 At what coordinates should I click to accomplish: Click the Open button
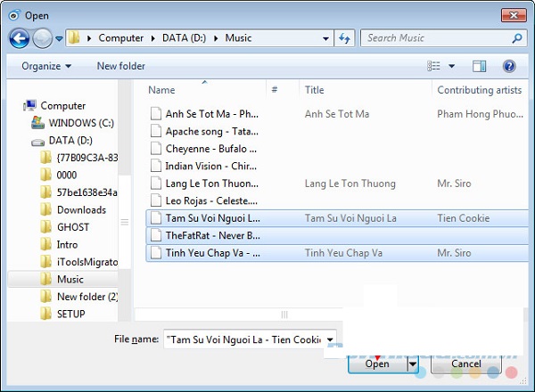(x=377, y=364)
